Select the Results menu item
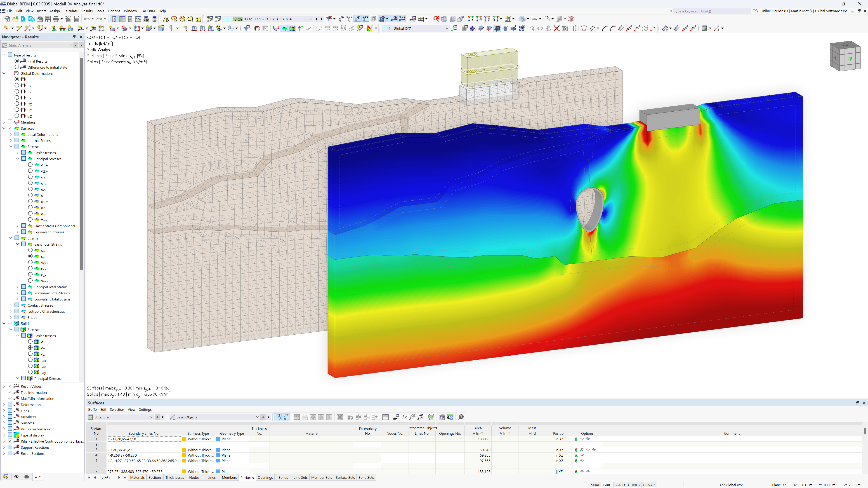 coord(86,11)
